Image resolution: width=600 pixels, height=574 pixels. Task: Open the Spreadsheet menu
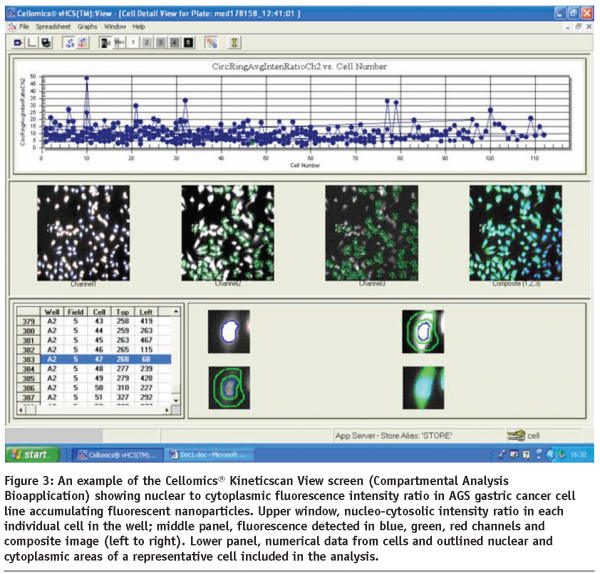[53, 27]
